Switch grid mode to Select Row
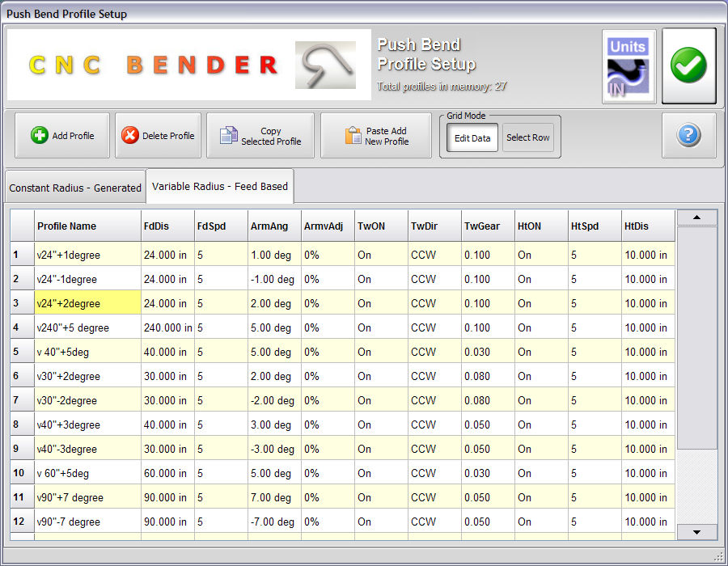Viewport: 728px width, 566px height. [527, 137]
